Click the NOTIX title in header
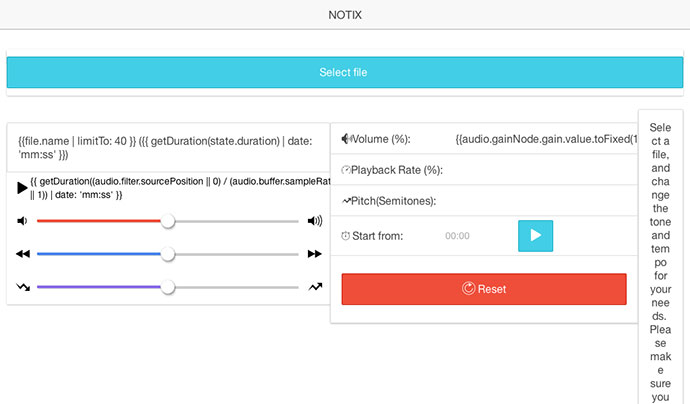690x404 pixels. point(345,15)
